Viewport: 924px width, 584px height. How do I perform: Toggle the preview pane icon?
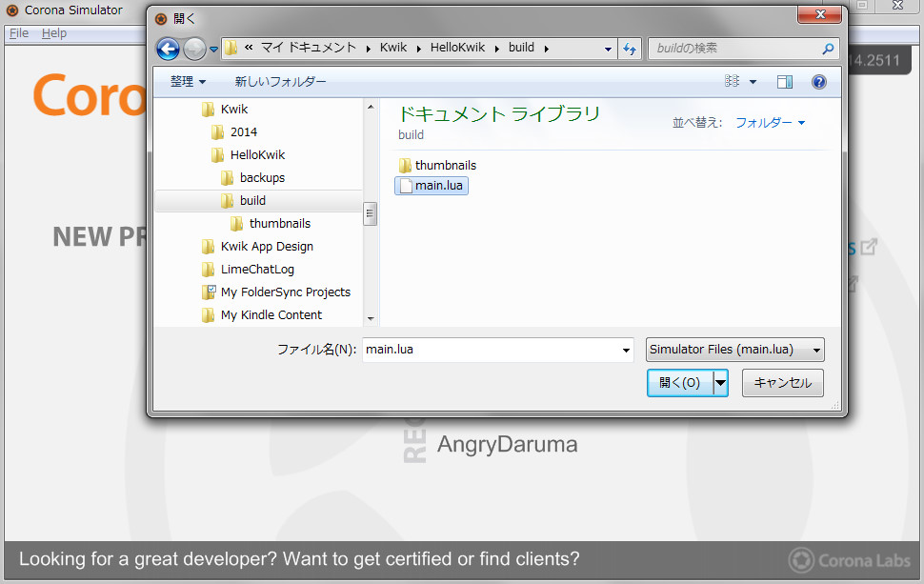click(785, 82)
